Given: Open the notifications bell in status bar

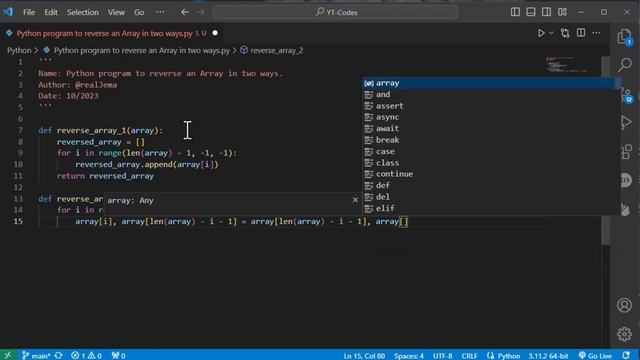Looking at the screenshot, I should [x=626, y=356].
